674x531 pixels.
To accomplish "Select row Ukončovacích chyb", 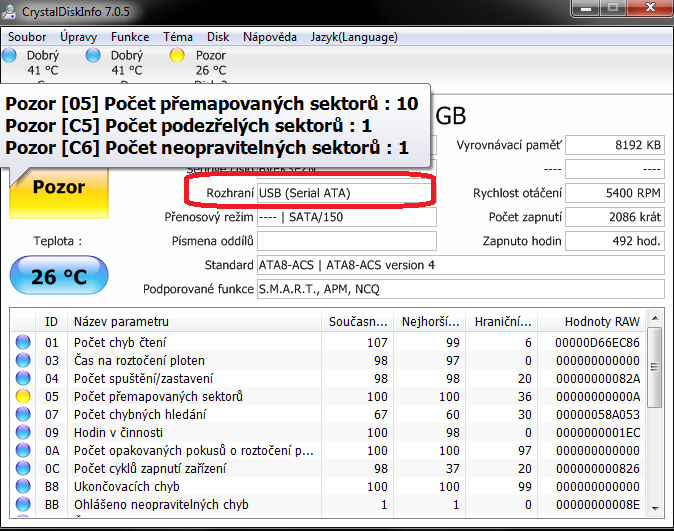I will (328, 487).
